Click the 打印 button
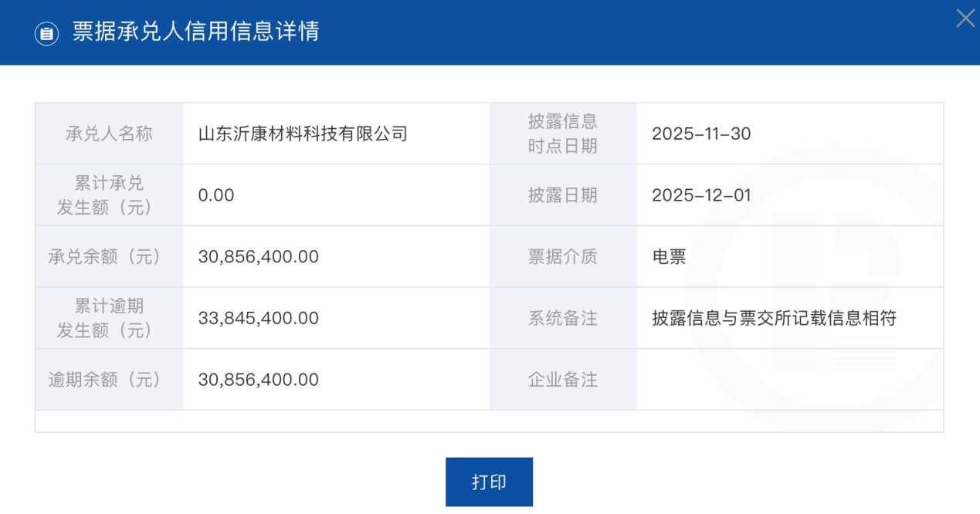This screenshot has width=980, height=514. [489, 482]
